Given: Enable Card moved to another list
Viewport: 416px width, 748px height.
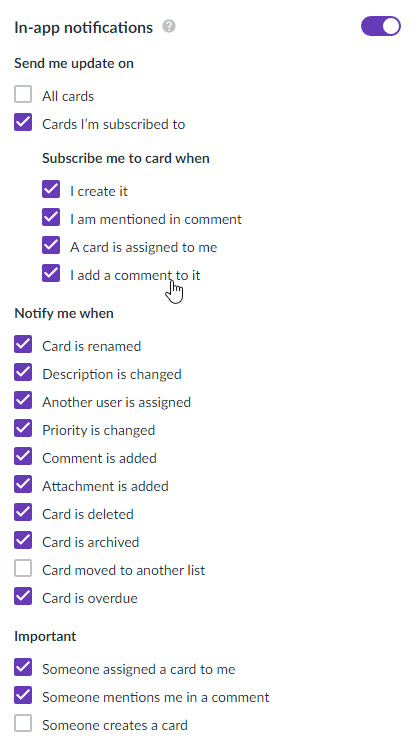Looking at the screenshot, I should click(23, 569).
